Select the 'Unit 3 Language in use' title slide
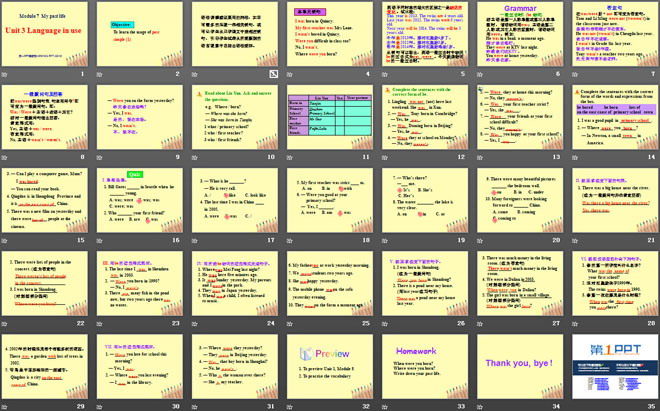Screen dimensions: 660x411 45,34
